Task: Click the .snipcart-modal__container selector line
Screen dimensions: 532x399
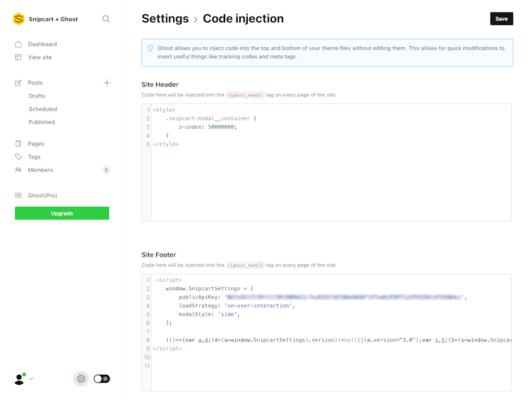Action: coord(211,118)
